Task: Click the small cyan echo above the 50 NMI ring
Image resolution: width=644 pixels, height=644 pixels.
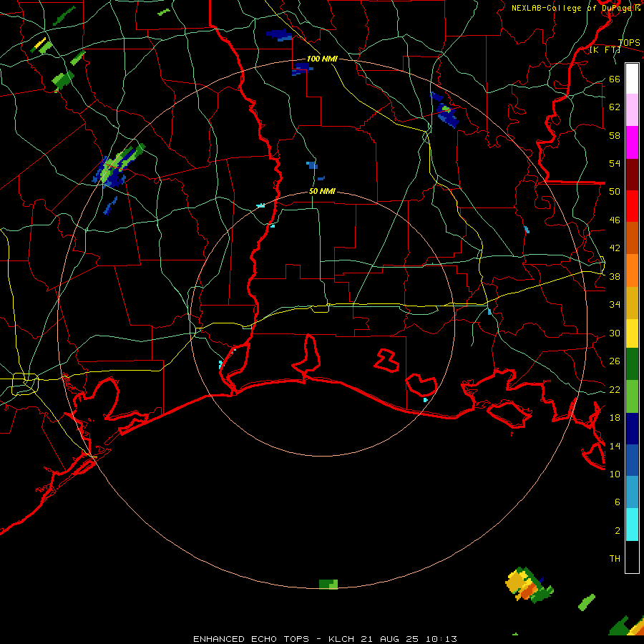Action: point(260,205)
